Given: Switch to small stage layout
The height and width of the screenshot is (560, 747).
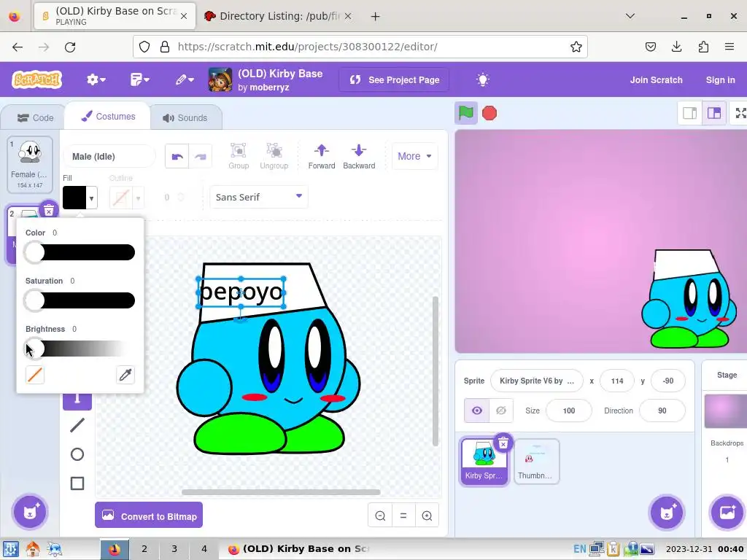Looking at the screenshot, I should (690, 113).
